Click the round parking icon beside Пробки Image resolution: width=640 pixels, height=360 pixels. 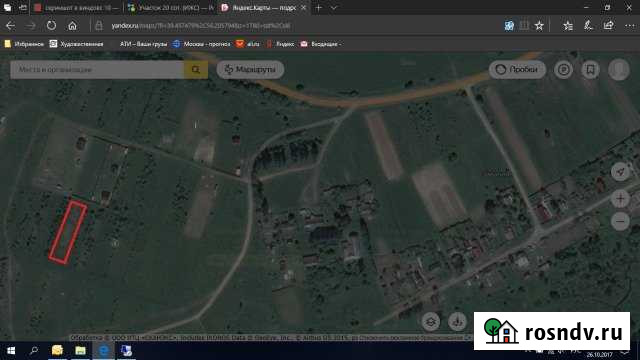pos(564,70)
